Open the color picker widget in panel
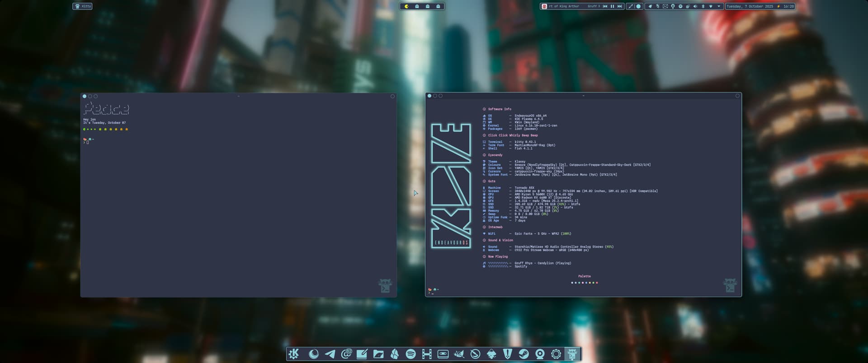This screenshot has width=868, height=363. (631, 6)
